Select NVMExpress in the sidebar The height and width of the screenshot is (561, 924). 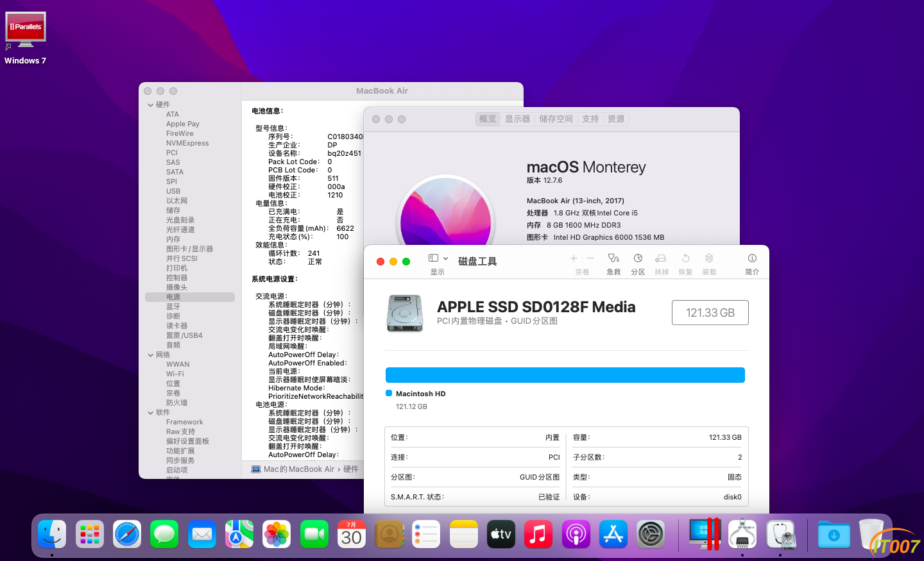coord(187,143)
